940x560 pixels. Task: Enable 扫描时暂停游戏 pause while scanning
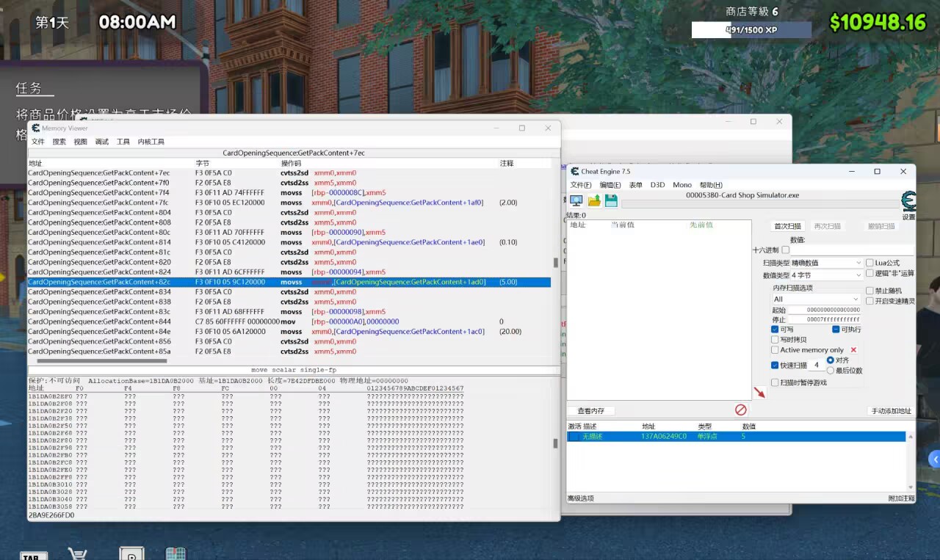point(775,382)
